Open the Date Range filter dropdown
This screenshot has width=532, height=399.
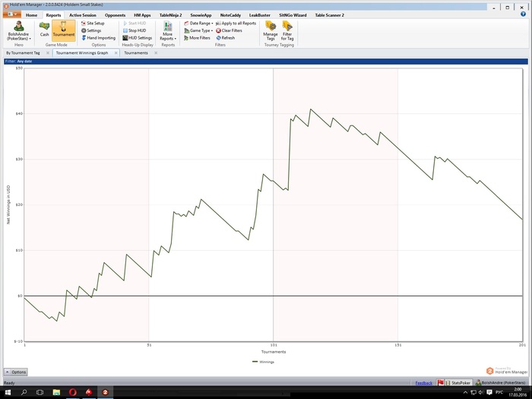[x=198, y=23]
